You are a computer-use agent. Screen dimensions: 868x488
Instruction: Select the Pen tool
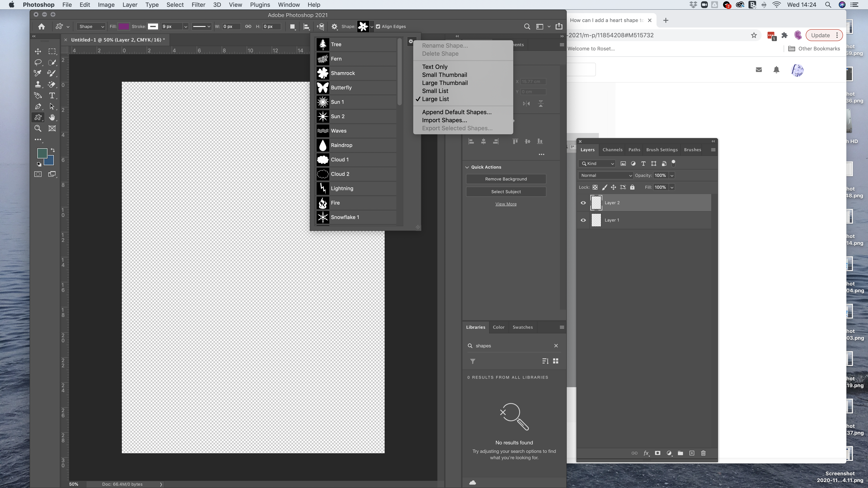coord(38,107)
